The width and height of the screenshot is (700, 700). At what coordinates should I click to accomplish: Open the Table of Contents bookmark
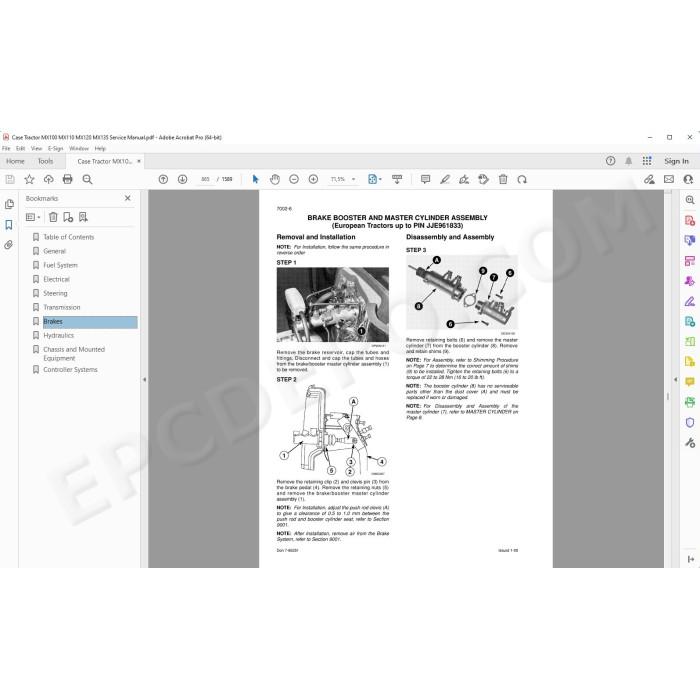pos(69,237)
